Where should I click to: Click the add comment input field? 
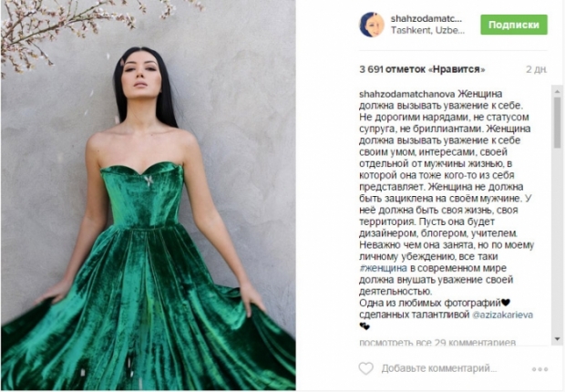439,368
